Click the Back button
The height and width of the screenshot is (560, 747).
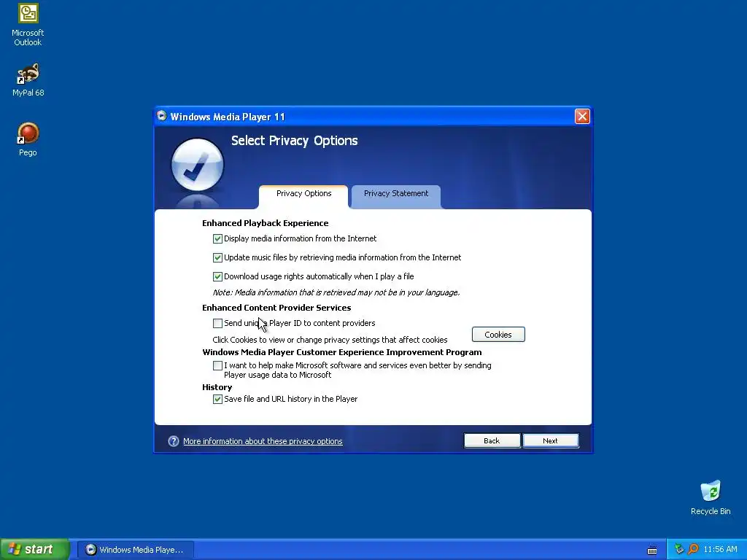tap(492, 441)
